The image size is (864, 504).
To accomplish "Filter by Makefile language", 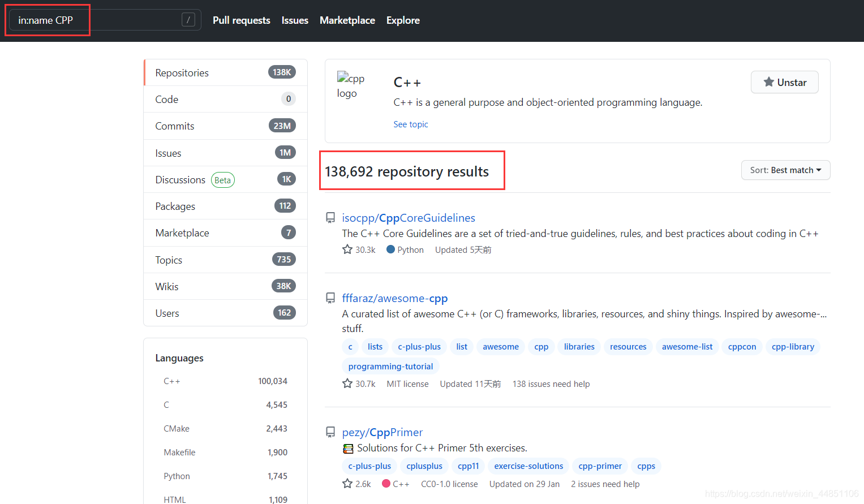I will (226, 453).
